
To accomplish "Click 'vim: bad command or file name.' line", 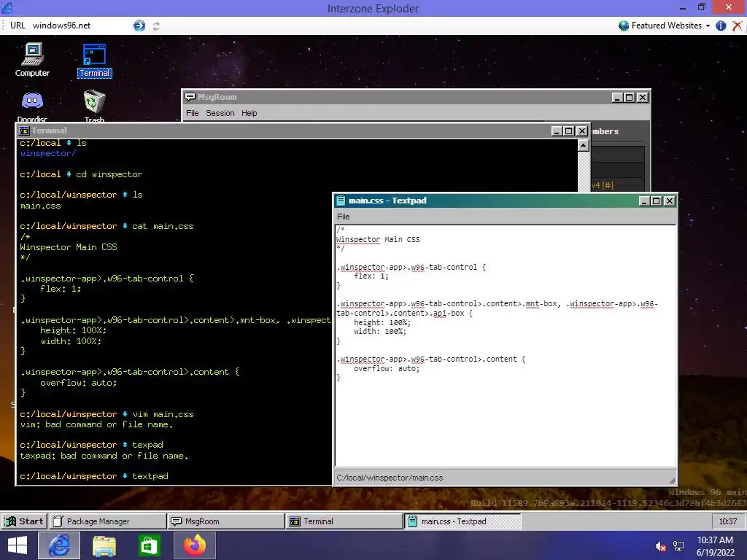I will [97, 424].
